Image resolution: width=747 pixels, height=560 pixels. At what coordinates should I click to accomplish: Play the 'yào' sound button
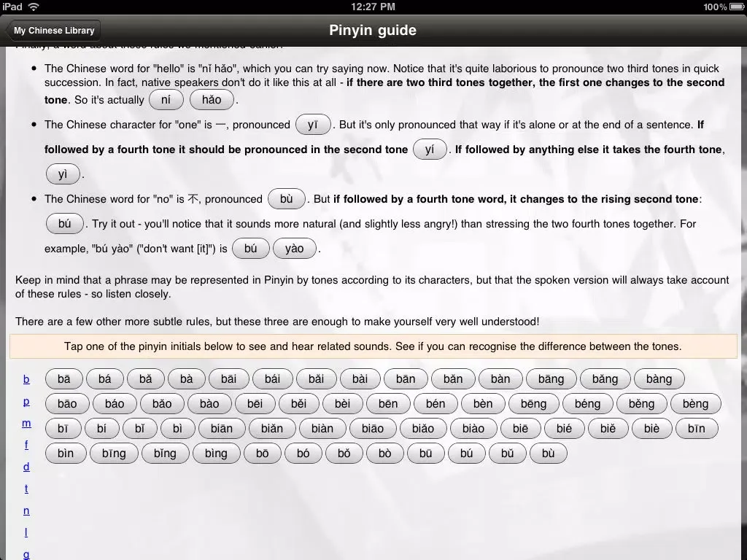click(295, 248)
